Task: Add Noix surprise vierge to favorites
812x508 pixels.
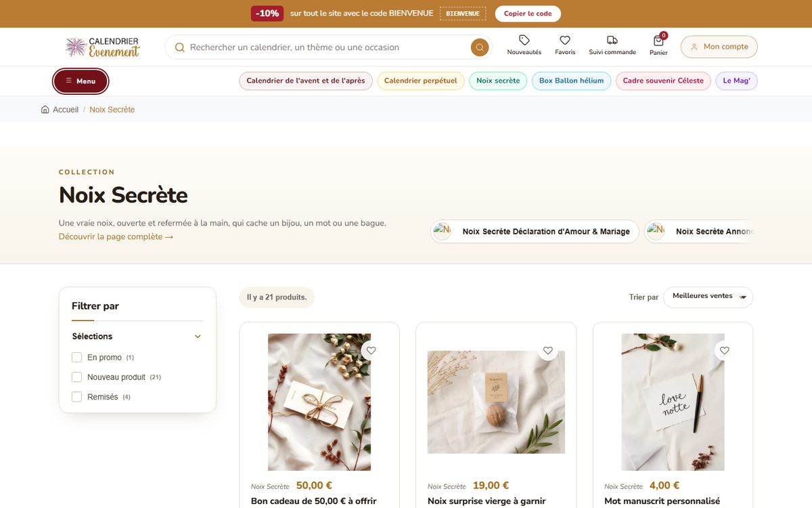Action: 548,351
